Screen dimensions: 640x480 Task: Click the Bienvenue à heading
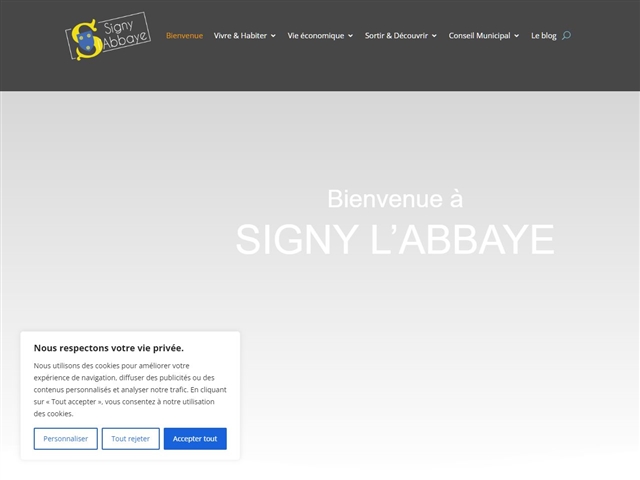[x=395, y=199]
